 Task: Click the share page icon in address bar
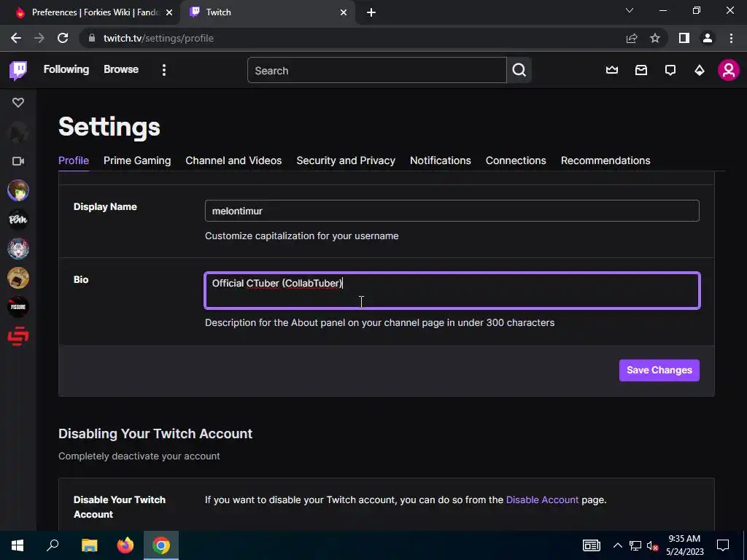coord(632,38)
